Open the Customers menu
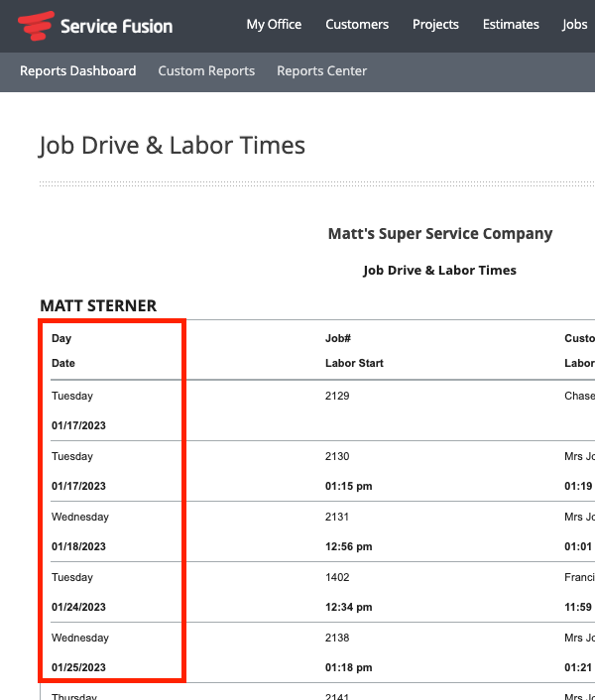The width and height of the screenshot is (595, 700). coord(357,24)
